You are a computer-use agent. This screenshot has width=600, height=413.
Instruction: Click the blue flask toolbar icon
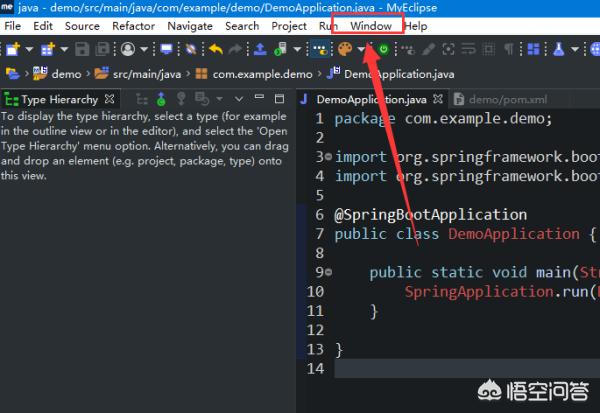(558, 48)
